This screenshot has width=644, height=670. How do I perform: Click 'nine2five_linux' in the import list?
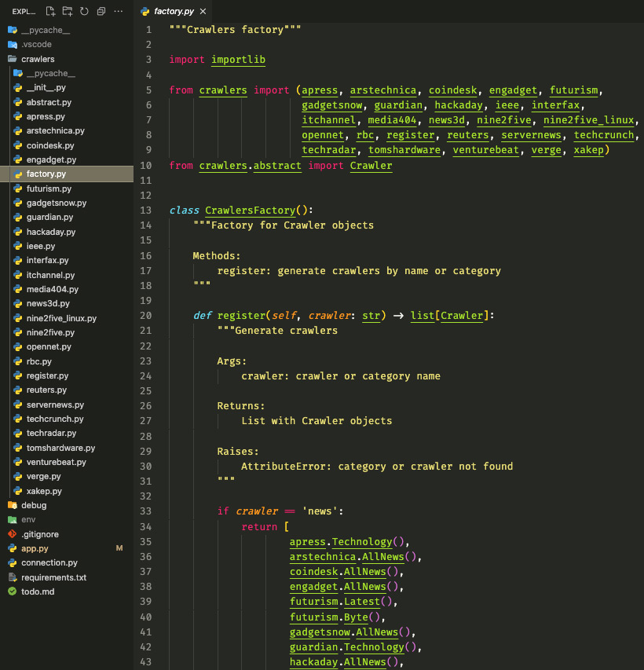pyautogui.click(x=588, y=120)
